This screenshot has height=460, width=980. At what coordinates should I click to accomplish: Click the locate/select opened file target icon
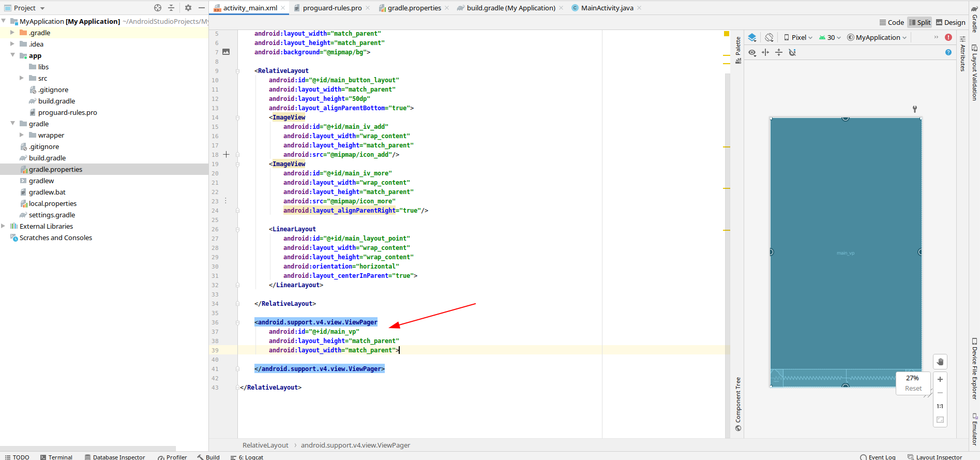158,8
